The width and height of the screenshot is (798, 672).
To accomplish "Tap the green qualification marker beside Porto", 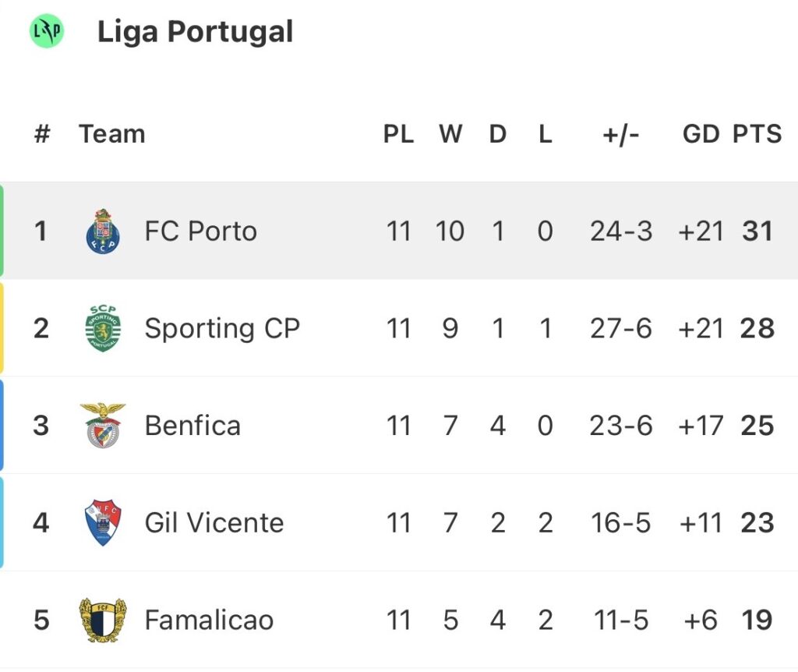I will [x=2, y=232].
